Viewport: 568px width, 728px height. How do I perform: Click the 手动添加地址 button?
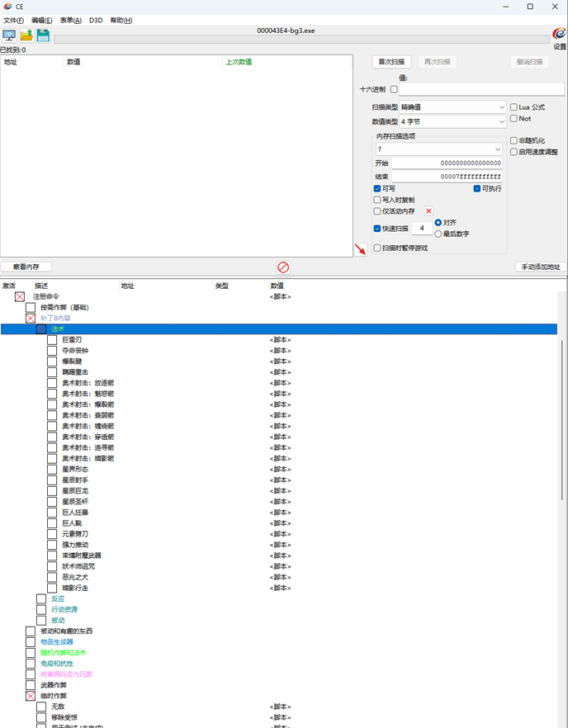pyautogui.click(x=541, y=267)
